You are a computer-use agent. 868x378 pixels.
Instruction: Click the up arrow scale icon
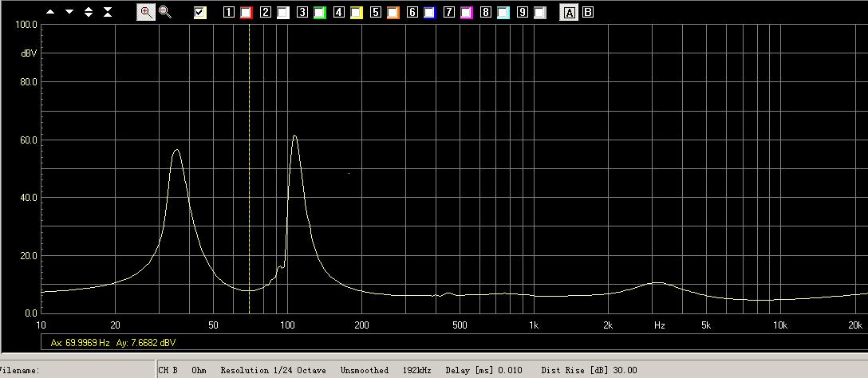[x=49, y=13]
